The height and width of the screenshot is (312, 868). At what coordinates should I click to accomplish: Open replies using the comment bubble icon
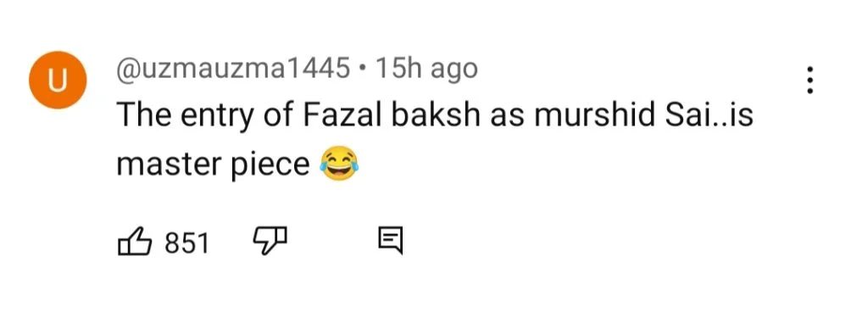[x=390, y=242]
